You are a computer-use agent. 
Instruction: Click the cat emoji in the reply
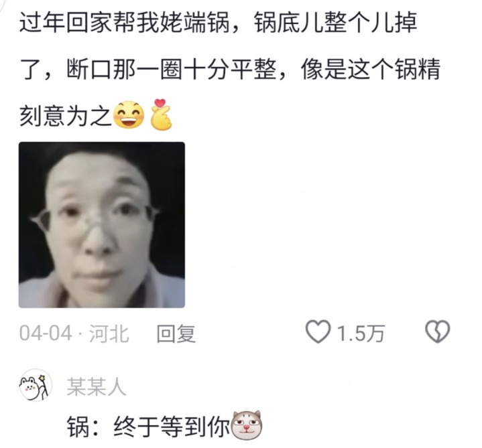(x=247, y=425)
